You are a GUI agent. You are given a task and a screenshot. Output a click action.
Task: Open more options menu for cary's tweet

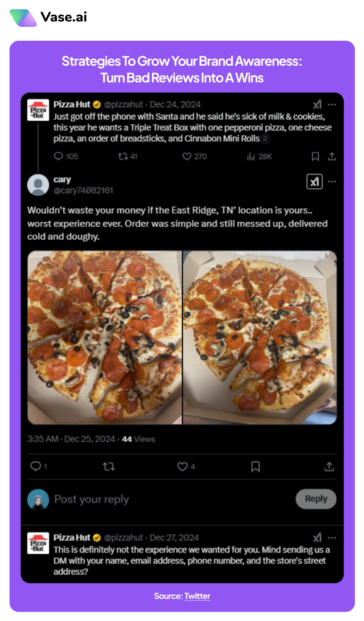332,182
